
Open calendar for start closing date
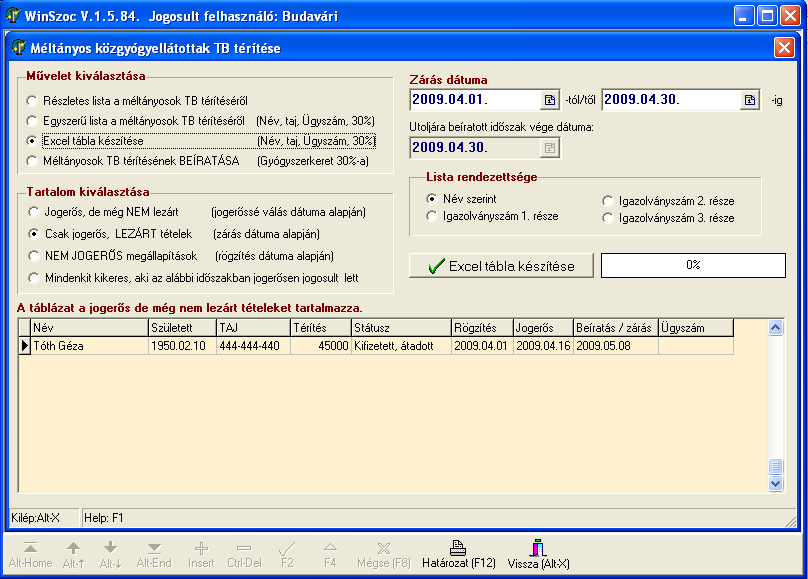point(550,100)
